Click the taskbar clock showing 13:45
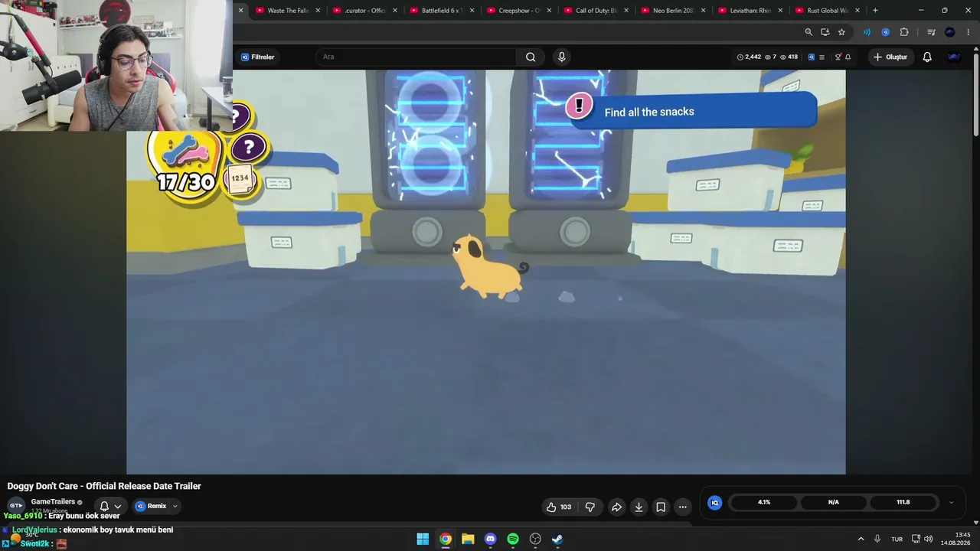This screenshot has width=980, height=551. pyautogui.click(x=955, y=539)
